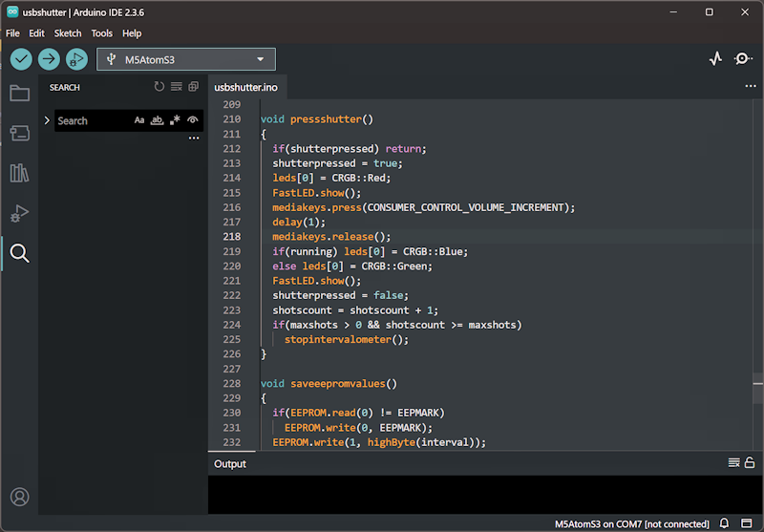The image size is (764, 532).
Task: Toggle the Output scroll lock
Action: (750, 463)
